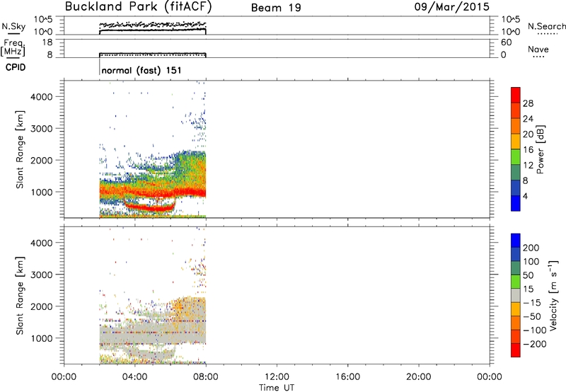
Task: Click the "12:00" time tick label
Action: pyautogui.click(x=277, y=377)
